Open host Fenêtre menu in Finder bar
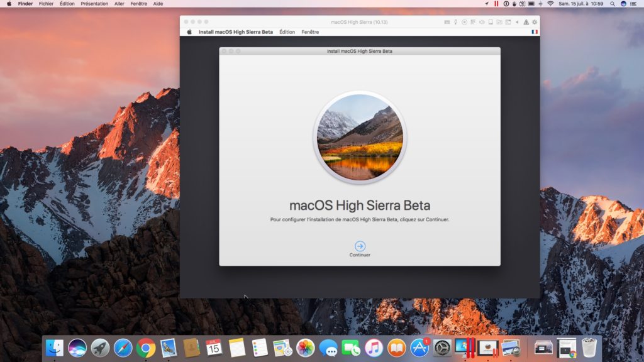 pyautogui.click(x=139, y=4)
